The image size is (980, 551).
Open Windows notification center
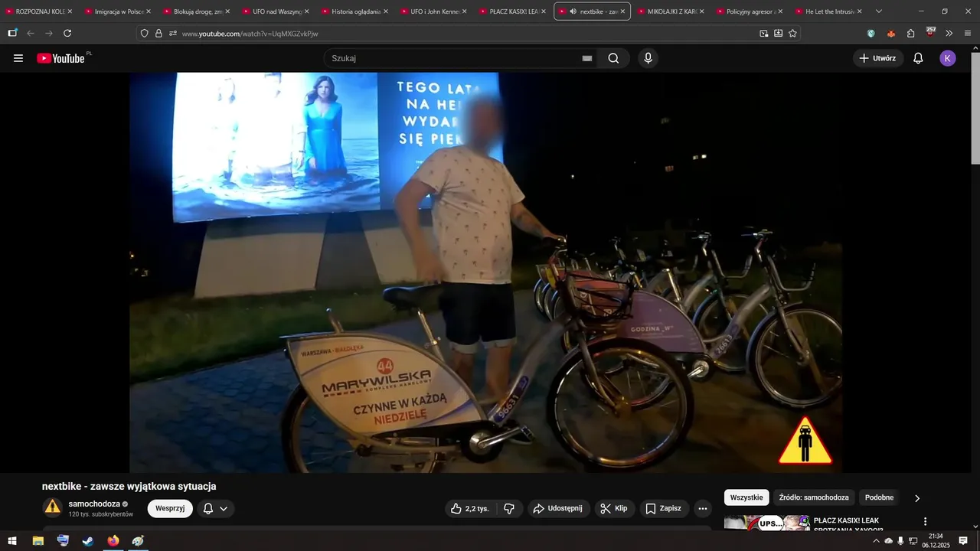[963, 540]
